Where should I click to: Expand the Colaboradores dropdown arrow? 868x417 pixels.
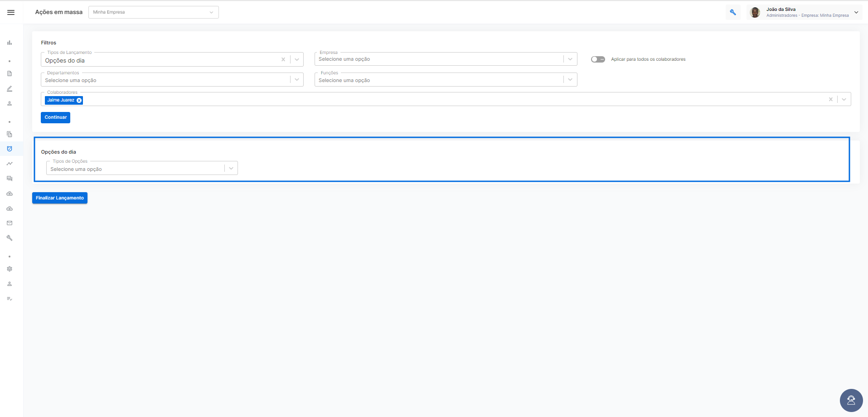(844, 99)
